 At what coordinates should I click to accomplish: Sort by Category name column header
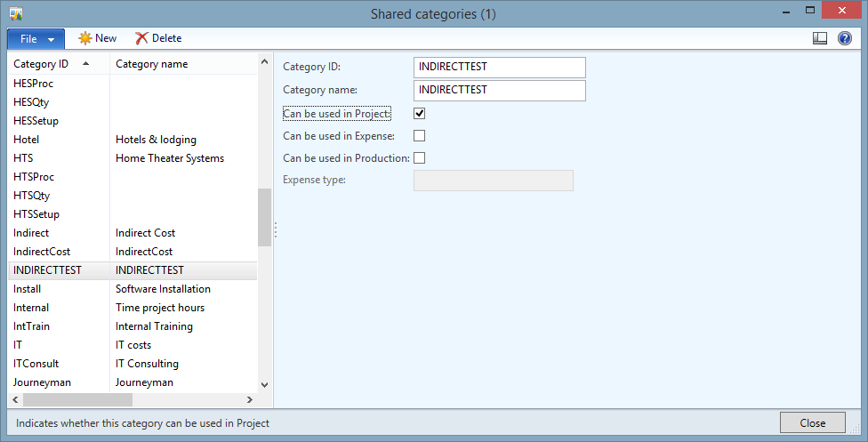[x=151, y=64]
